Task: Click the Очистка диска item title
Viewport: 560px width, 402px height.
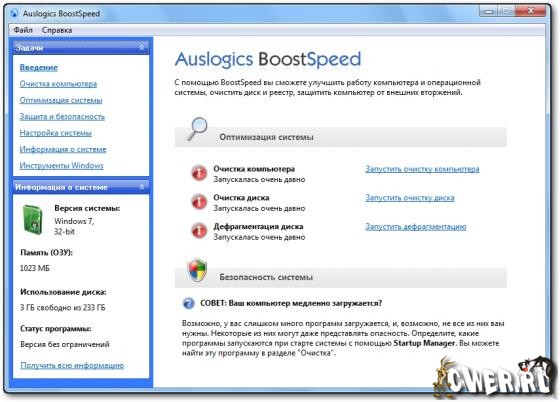Action: 241,197
